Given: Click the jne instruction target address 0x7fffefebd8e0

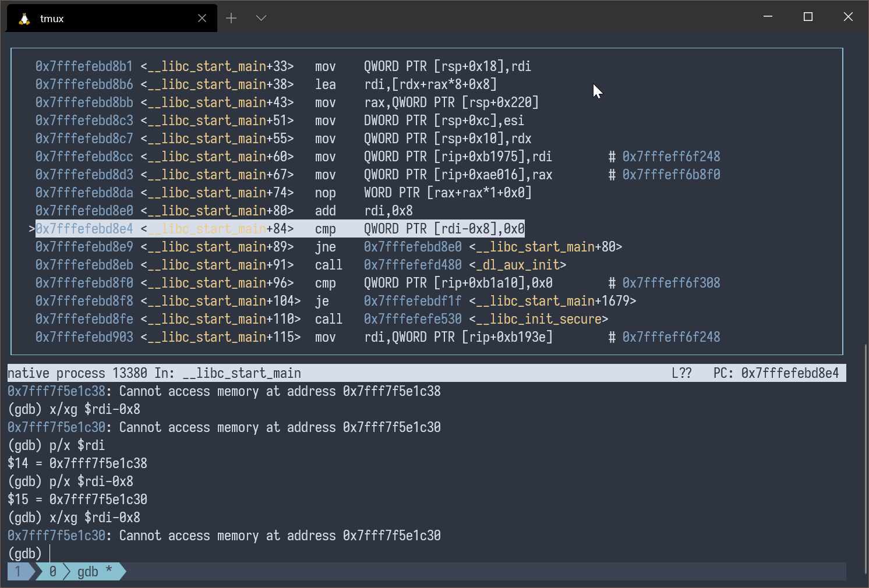Looking at the screenshot, I should (412, 247).
